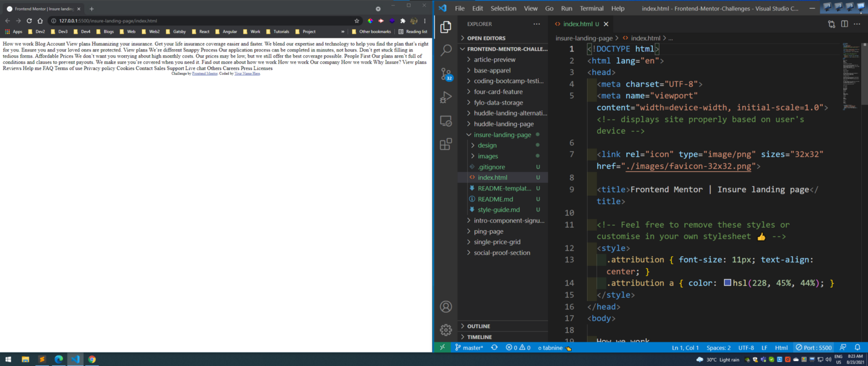The width and height of the screenshot is (868, 366).
Task: Open errors and warnings count in status bar
Action: click(518, 348)
